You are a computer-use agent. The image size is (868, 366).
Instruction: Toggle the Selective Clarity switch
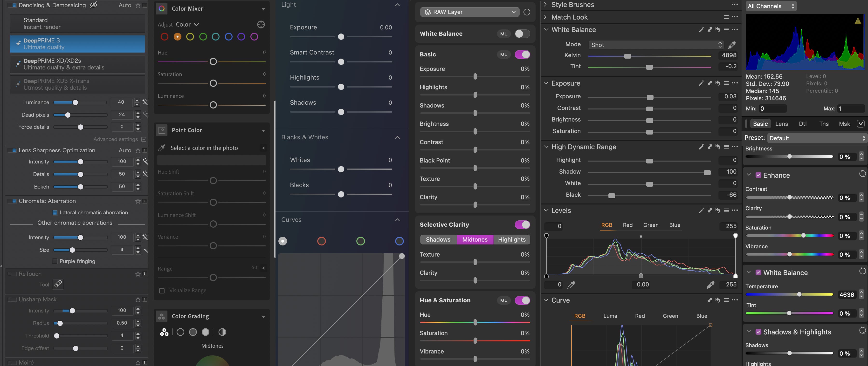[x=522, y=224]
